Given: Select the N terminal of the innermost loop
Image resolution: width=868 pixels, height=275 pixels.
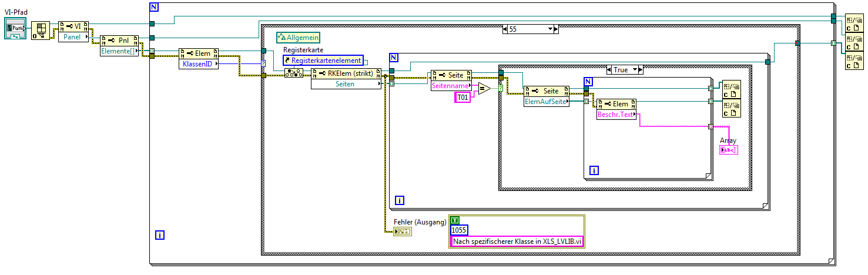Looking at the screenshot, I should (588, 81).
